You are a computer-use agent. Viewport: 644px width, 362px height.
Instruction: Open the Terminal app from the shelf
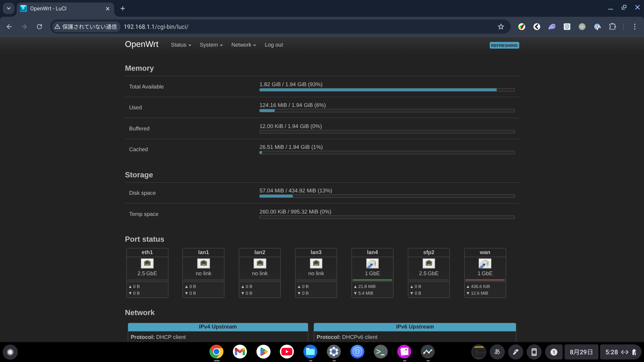tap(381, 352)
